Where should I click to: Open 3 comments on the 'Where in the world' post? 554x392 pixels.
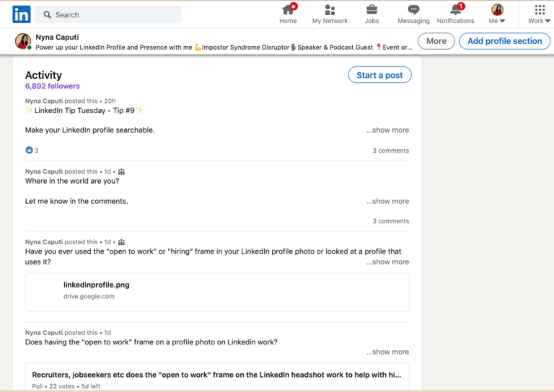coord(391,221)
